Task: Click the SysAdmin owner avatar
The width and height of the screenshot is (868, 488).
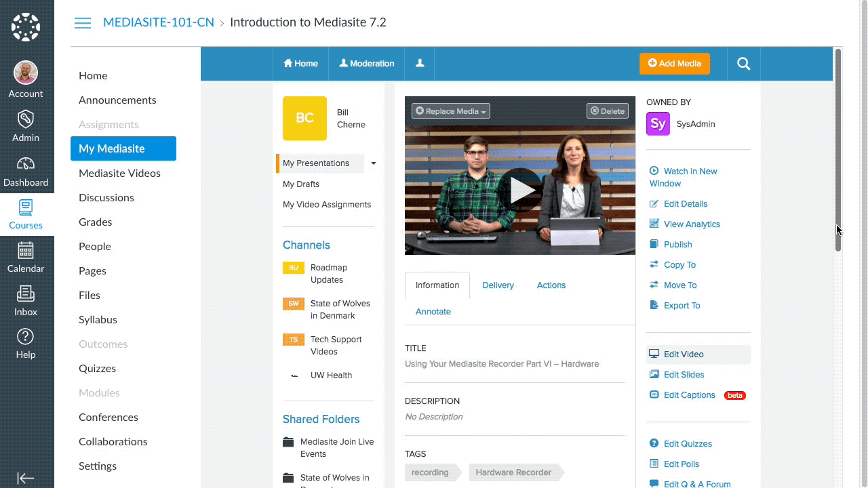Action: [658, 124]
